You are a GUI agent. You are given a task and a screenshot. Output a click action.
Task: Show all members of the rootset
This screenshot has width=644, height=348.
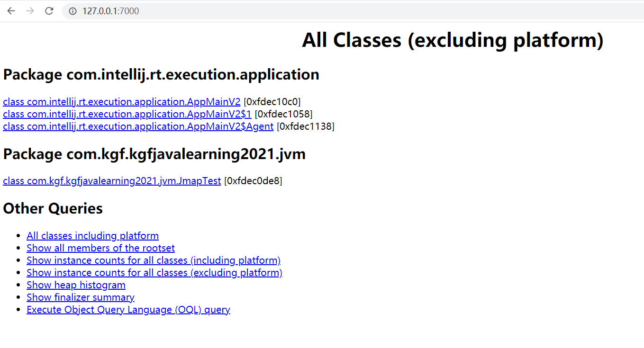tap(100, 248)
